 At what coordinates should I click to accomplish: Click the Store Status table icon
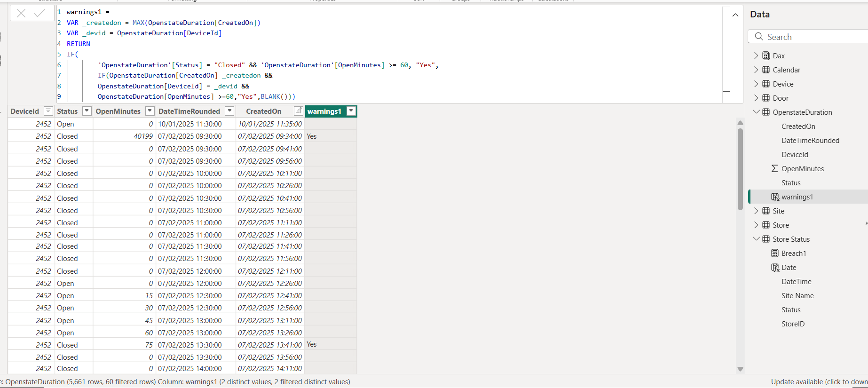(x=766, y=239)
